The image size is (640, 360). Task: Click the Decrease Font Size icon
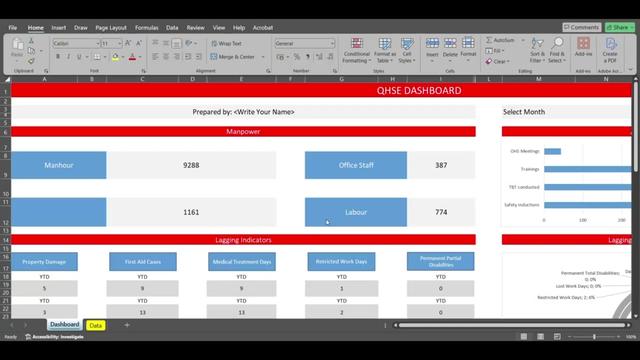tap(139, 43)
